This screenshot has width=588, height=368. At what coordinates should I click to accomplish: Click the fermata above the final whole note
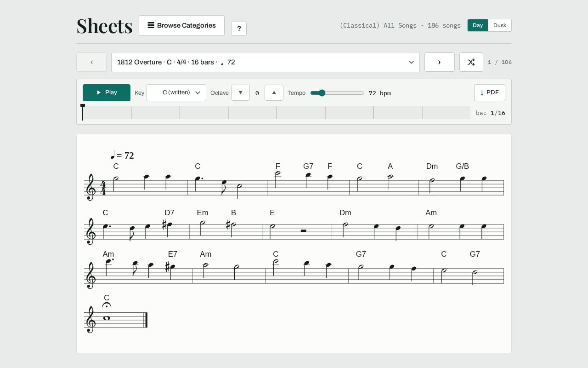[107, 305]
